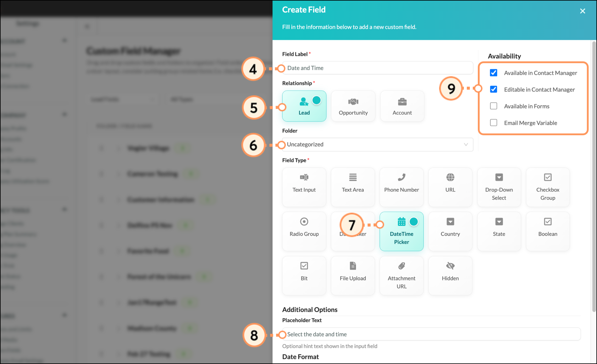The image size is (597, 364).
Task: Choose the Bit field type
Action: point(304,276)
